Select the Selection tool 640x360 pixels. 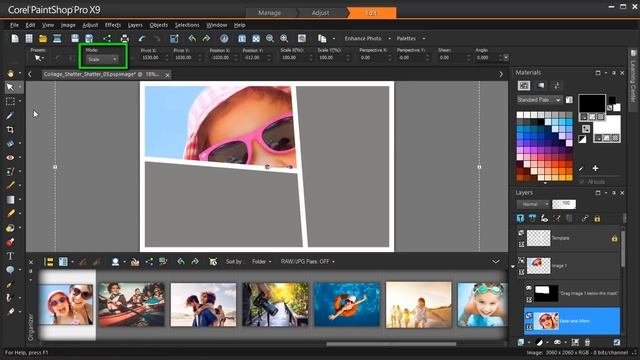point(10,101)
